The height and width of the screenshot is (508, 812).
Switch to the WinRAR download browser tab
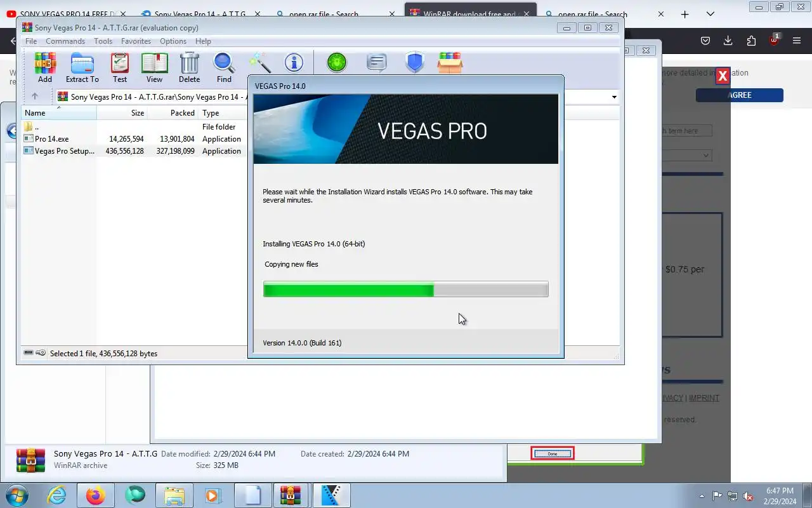tap(470, 14)
